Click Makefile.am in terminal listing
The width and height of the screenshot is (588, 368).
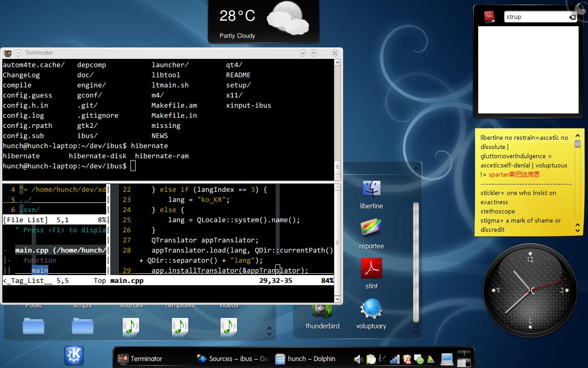174,105
